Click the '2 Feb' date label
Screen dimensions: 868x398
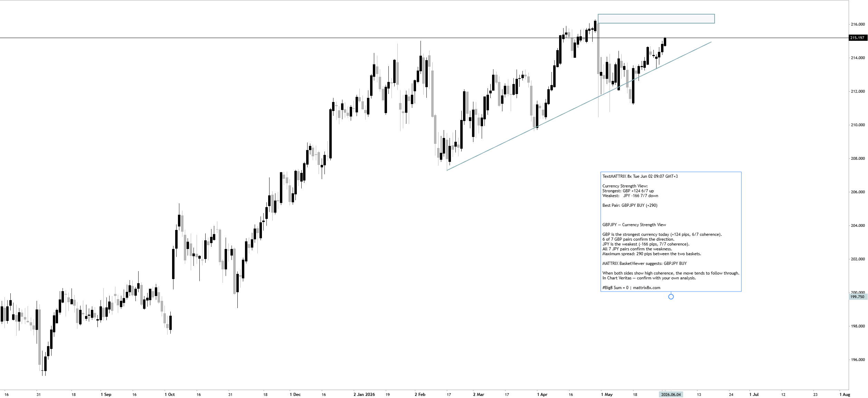tap(420, 395)
